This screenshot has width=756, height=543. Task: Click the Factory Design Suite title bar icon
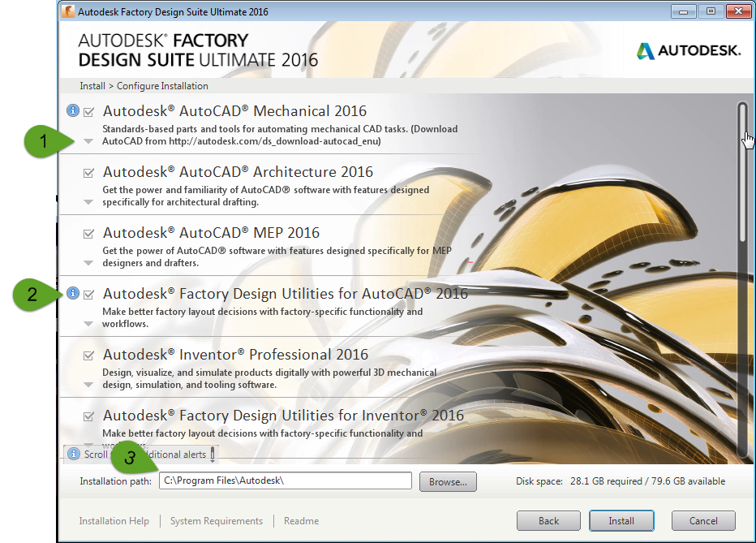coord(71,11)
